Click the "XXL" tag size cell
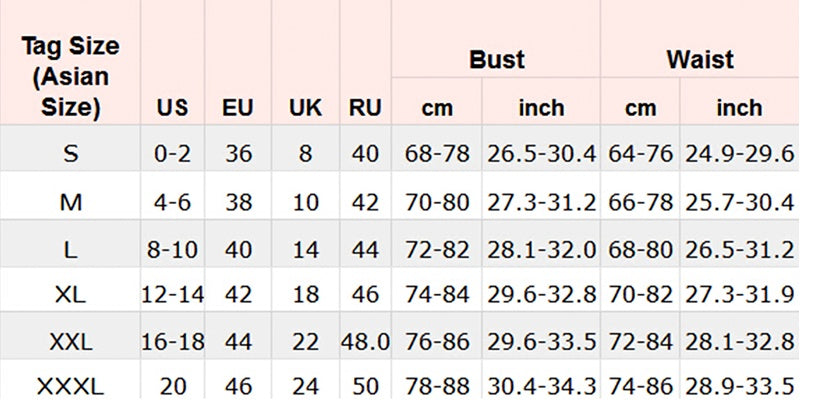Screen dimensions: 815x412 (x=70, y=343)
